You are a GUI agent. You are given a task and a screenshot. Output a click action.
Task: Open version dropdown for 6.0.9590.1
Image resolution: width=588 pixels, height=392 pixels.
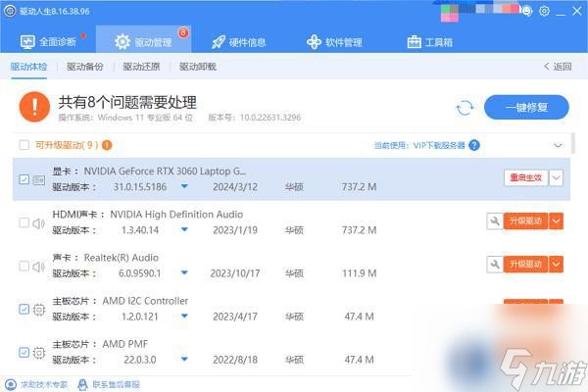[184, 272]
